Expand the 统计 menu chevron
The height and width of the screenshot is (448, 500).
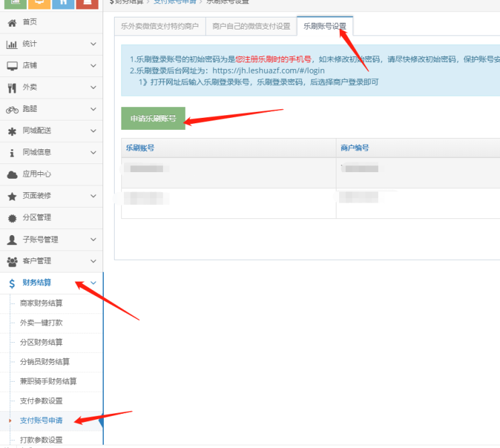pyautogui.click(x=93, y=44)
